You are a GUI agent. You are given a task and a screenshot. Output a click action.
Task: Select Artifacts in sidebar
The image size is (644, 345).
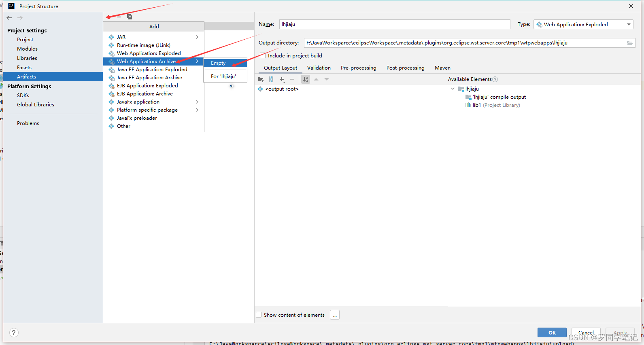pyautogui.click(x=53, y=77)
